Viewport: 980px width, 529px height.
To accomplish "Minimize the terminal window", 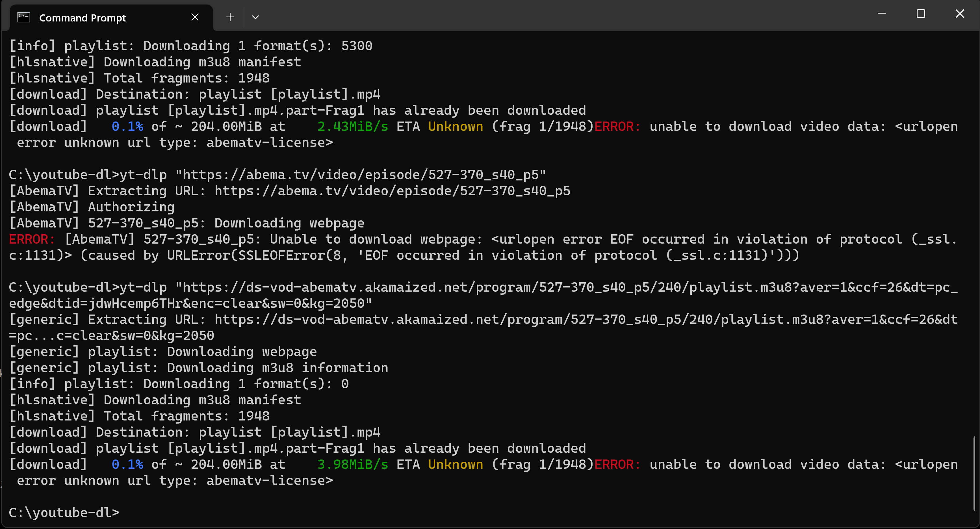I will pyautogui.click(x=882, y=14).
